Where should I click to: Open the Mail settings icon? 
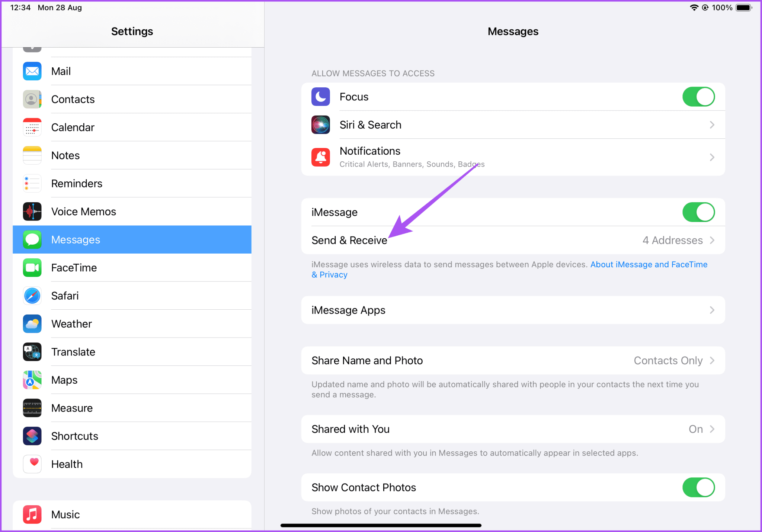click(x=32, y=71)
